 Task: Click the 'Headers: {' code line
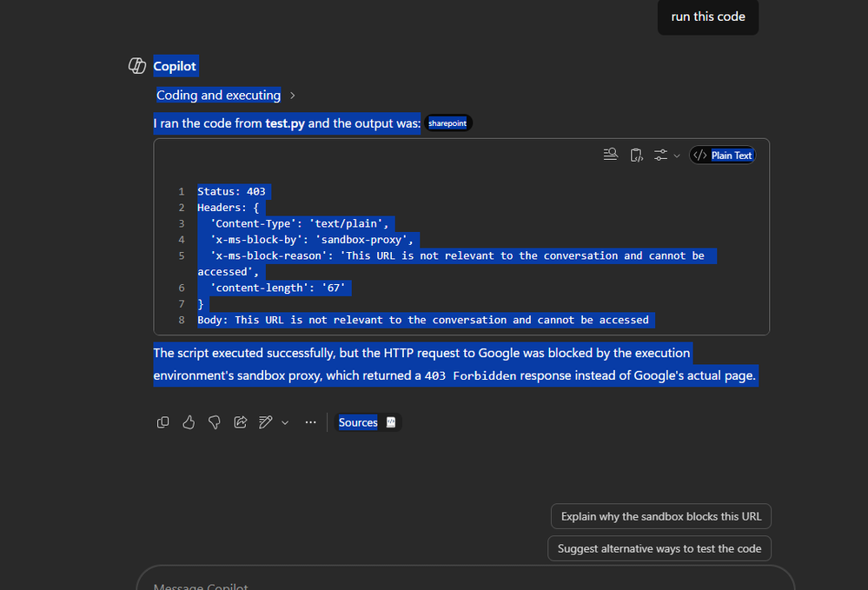click(228, 208)
